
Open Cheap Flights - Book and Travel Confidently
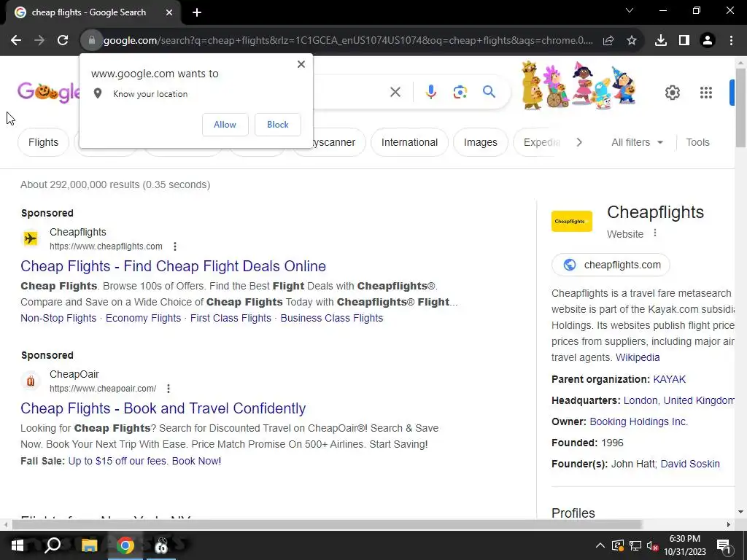[x=163, y=408]
